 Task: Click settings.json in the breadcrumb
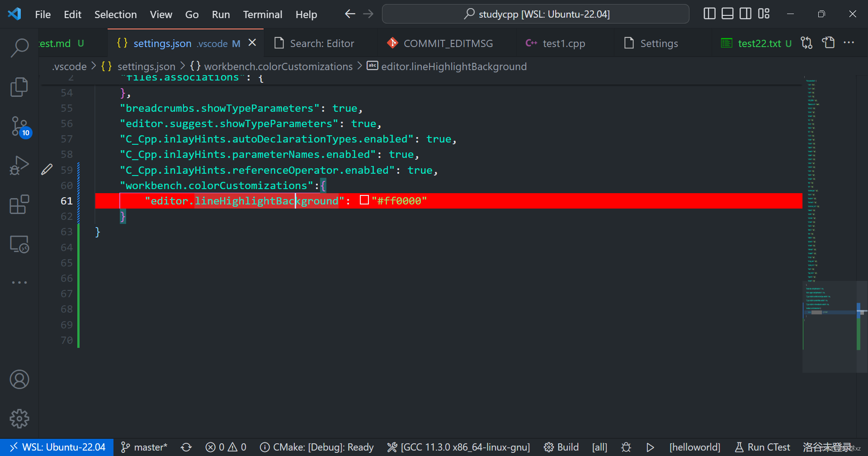tap(146, 66)
